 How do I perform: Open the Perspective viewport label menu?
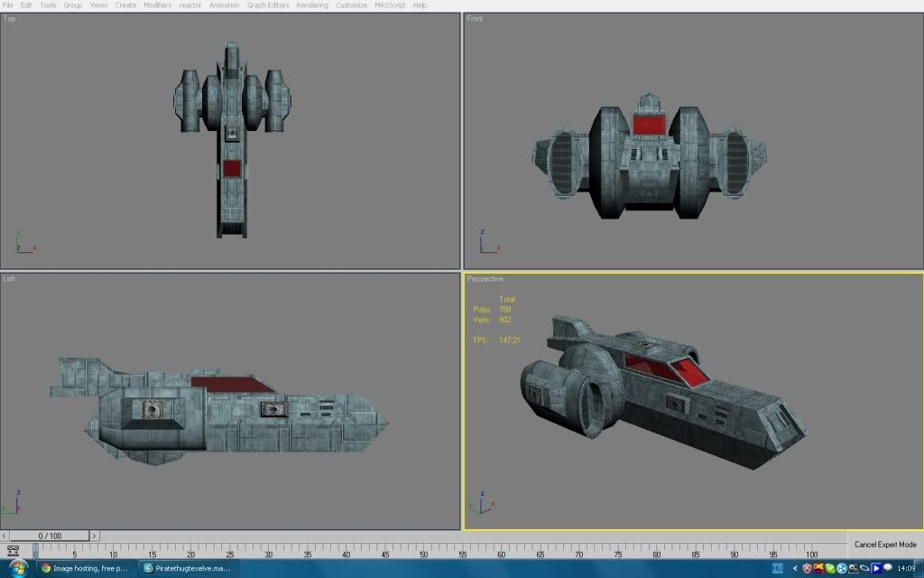485,279
